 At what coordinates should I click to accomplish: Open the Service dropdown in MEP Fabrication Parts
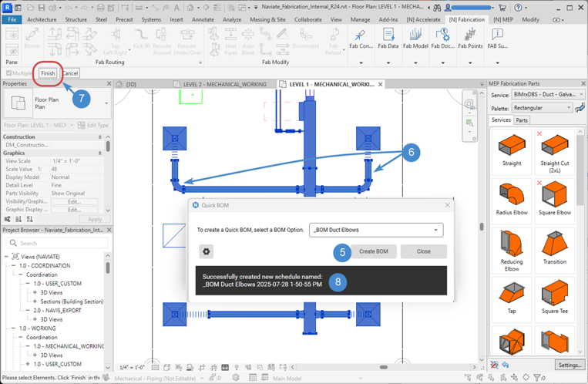548,95
